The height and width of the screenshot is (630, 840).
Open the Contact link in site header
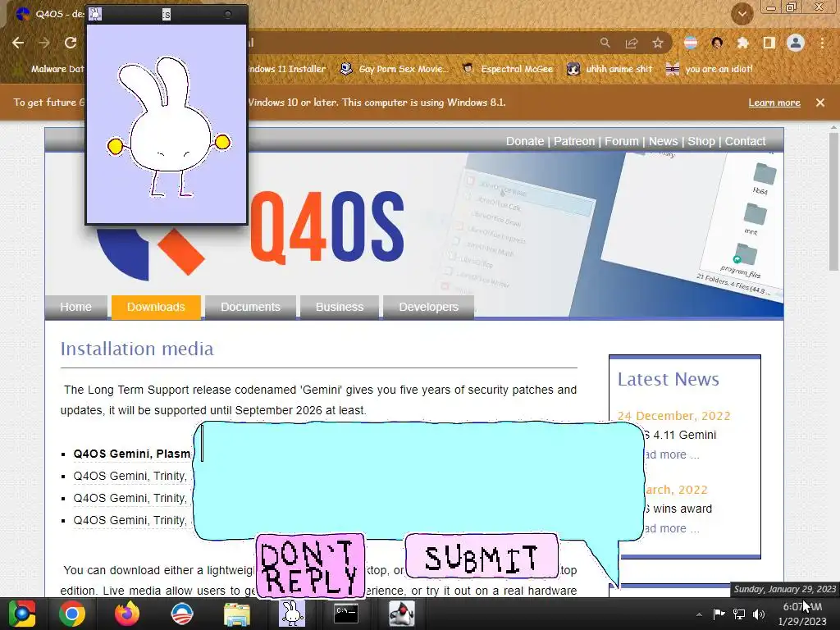(745, 141)
